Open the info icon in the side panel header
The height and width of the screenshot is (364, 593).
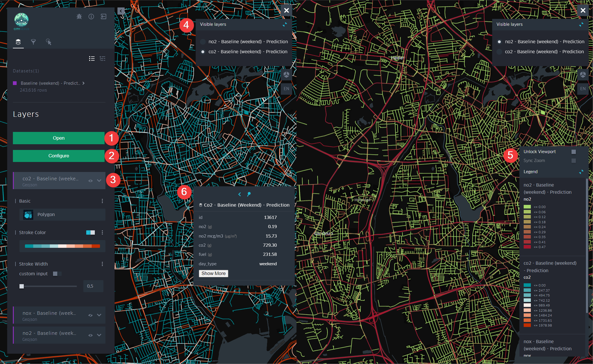(x=91, y=17)
